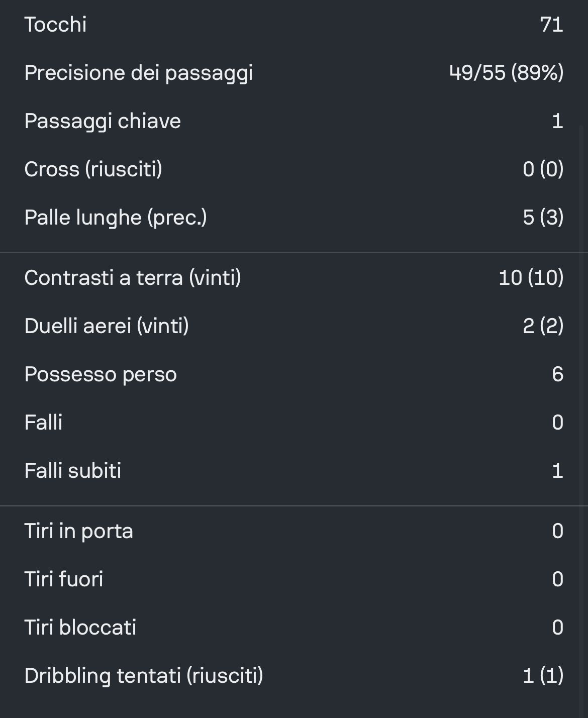588x718 pixels.
Task: Click the Dribbling tentati (riusciti) label
Action: click(144, 676)
